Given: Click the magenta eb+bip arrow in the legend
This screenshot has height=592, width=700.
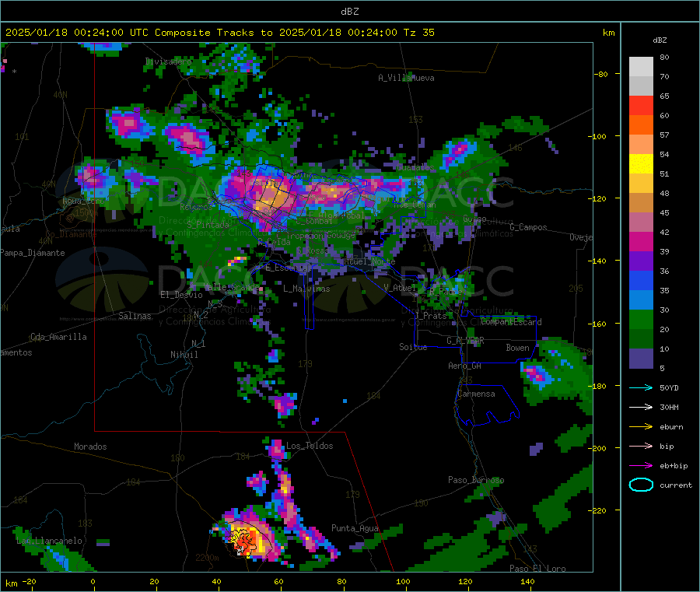Looking at the screenshot, I should tap(641, 466).
